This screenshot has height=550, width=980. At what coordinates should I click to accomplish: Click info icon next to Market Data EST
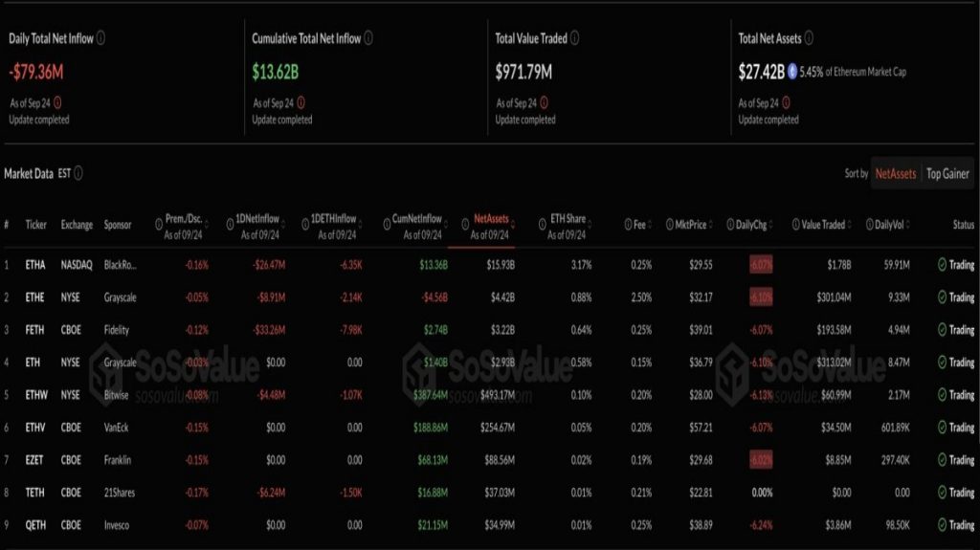78,173
